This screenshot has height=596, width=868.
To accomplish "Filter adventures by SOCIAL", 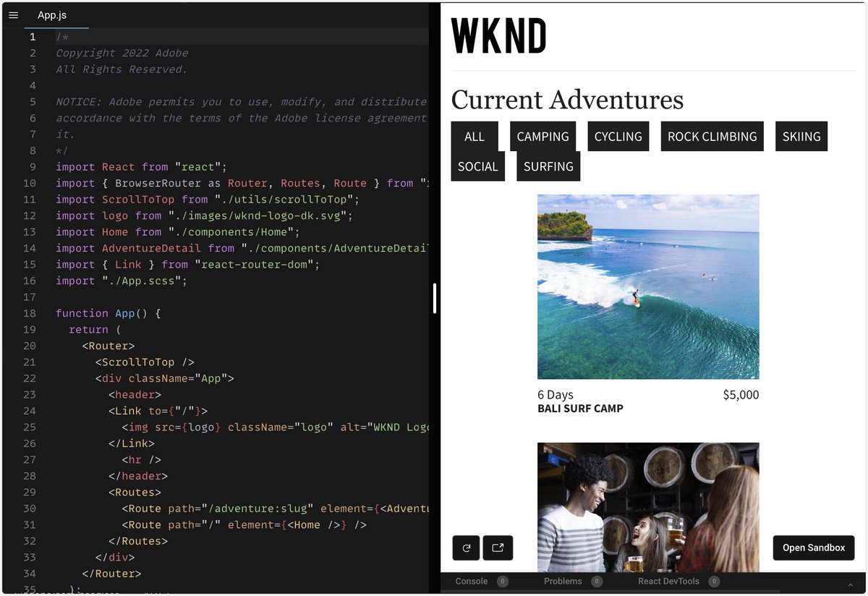I will click(478, 166).
